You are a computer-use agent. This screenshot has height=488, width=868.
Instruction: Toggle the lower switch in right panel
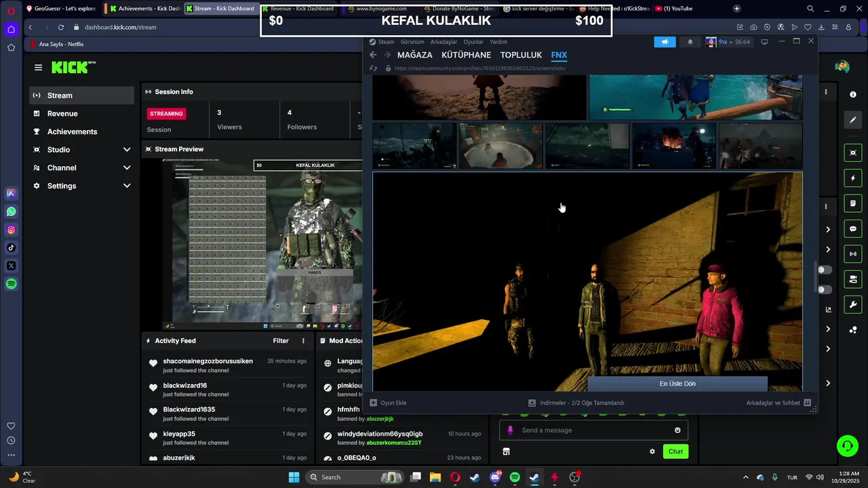824,289
